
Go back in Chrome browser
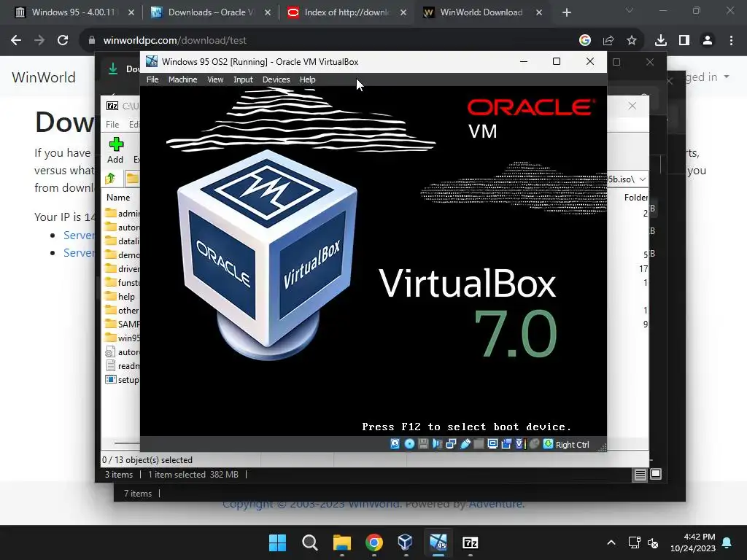[x=16, y=41]
